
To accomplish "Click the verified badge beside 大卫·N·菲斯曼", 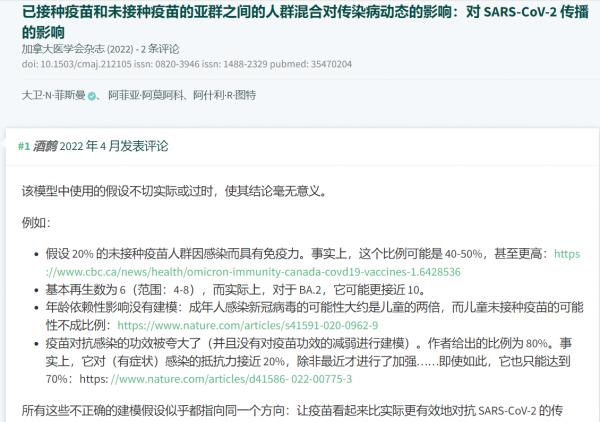I will [x=92, y=96].
